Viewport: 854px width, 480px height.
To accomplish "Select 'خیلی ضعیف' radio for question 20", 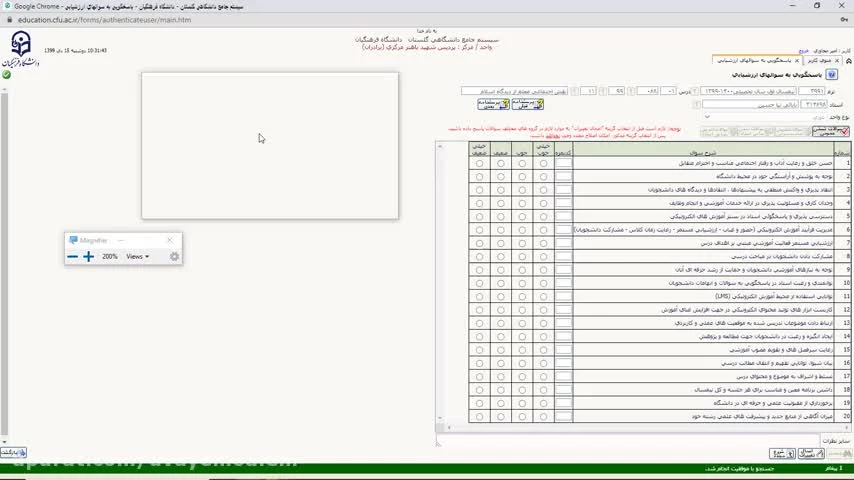I will click(480, 417).
